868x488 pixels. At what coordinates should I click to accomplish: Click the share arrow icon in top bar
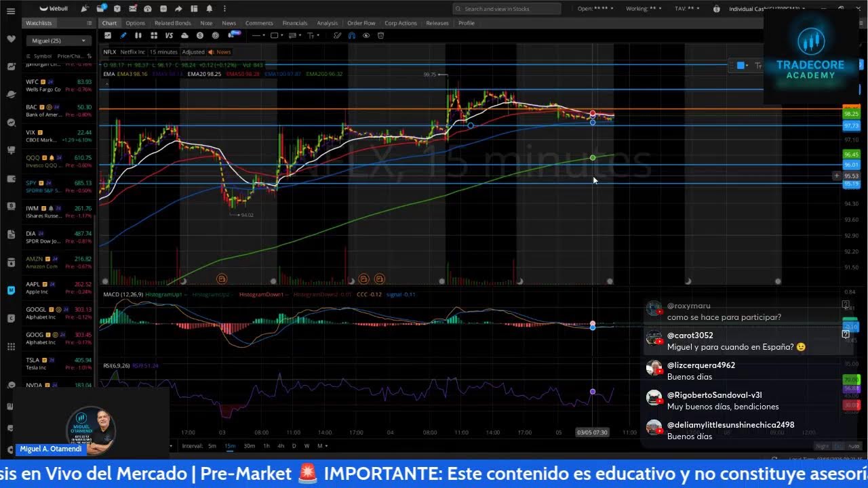coord(178,9)
